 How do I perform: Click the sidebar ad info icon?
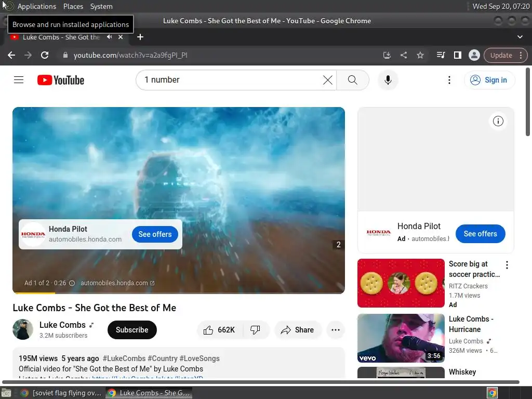pyautogui.click(x=498, y=121)
